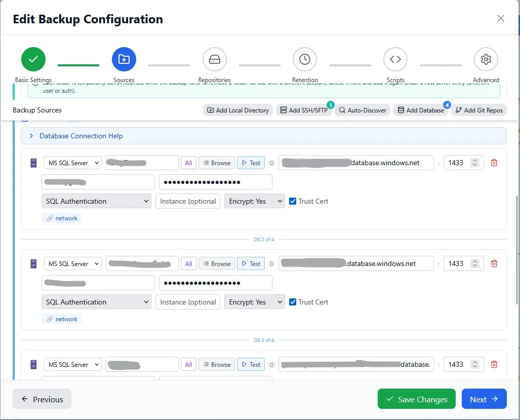The height and width of the screenshot is (420, 520).
Task: Delete DB 3 entry with trash icon
Action: (x=494, y=365)
